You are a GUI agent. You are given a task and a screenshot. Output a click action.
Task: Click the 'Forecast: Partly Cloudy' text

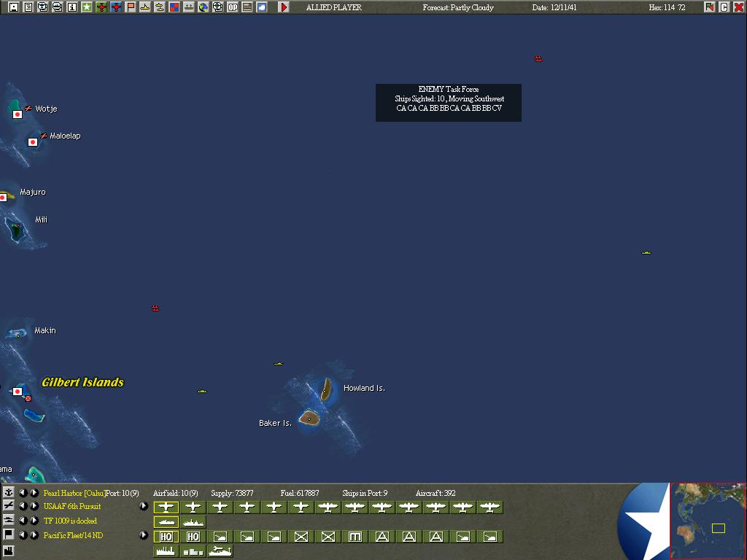(458, 7)
